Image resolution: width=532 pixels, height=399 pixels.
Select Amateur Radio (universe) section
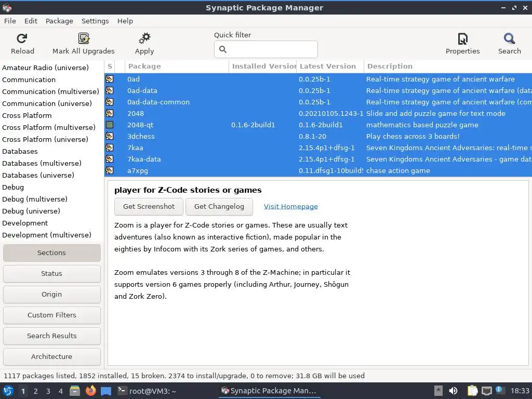coord(46,68)
